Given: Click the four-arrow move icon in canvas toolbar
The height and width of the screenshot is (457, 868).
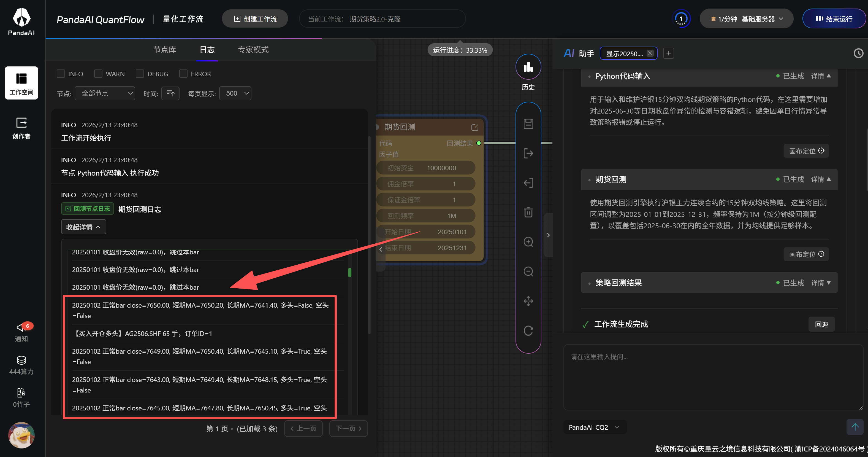Looking at the screenshot, I should coord(528,301).
